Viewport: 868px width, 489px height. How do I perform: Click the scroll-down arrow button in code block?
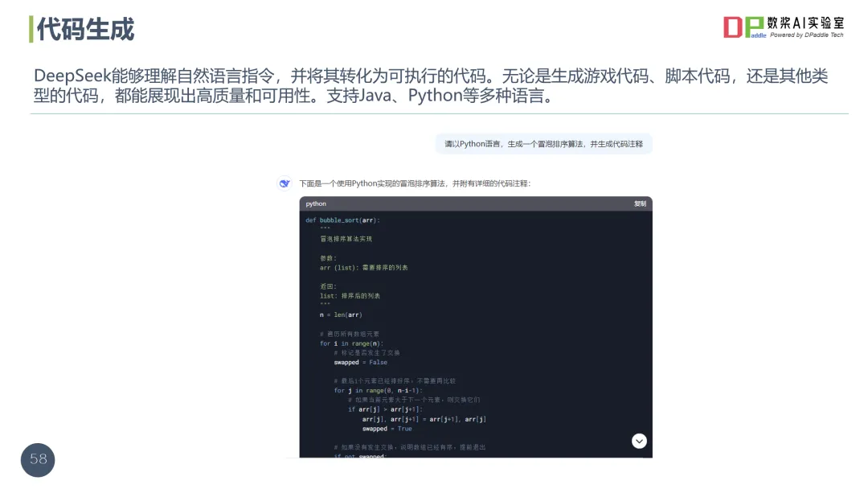coord(639,441)
